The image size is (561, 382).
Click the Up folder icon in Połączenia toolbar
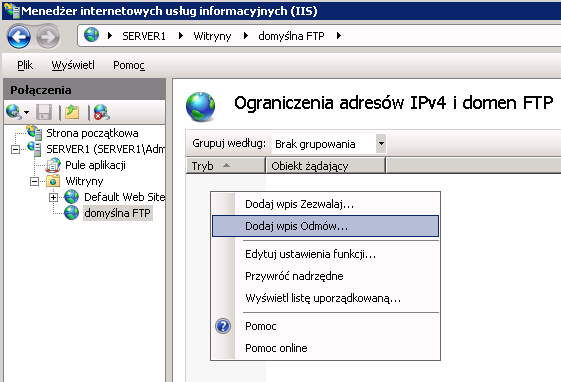[72, 112]
